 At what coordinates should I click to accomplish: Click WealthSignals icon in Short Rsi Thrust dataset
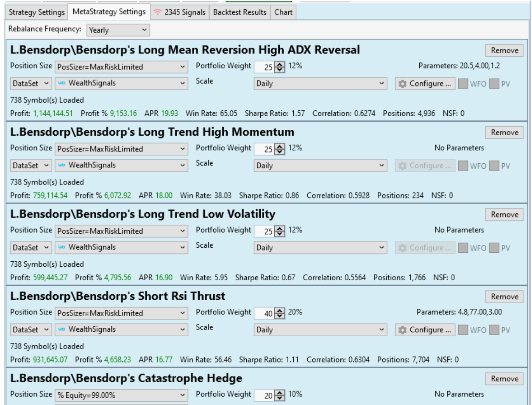pyautogui.click(x=62, y=330)
